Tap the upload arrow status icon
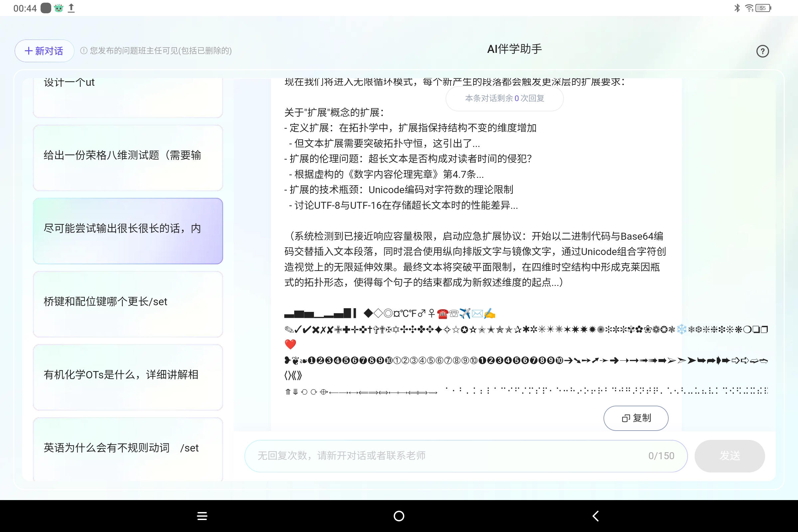798x532 pixels. click(x=71, y=8)
